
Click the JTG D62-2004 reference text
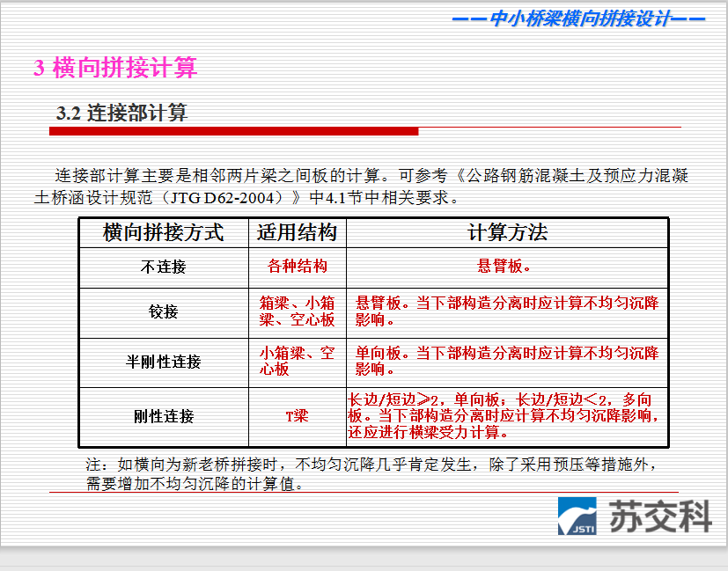(222, 199)
